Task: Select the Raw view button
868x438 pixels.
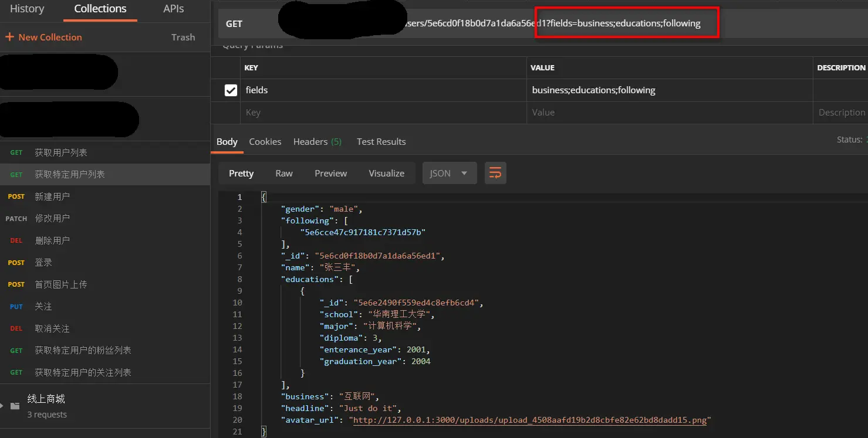Action: pyautogui.click(x=284, y=174)
